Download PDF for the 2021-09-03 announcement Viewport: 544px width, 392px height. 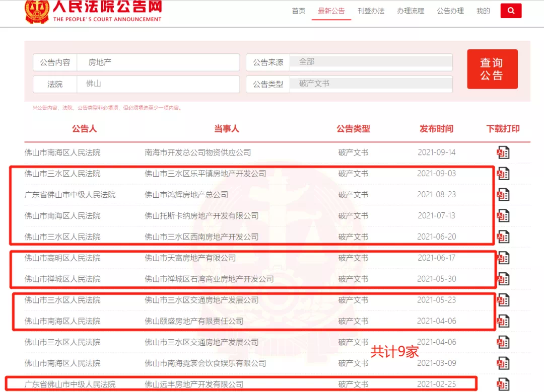pyautogui.click(x=503, y=174)
